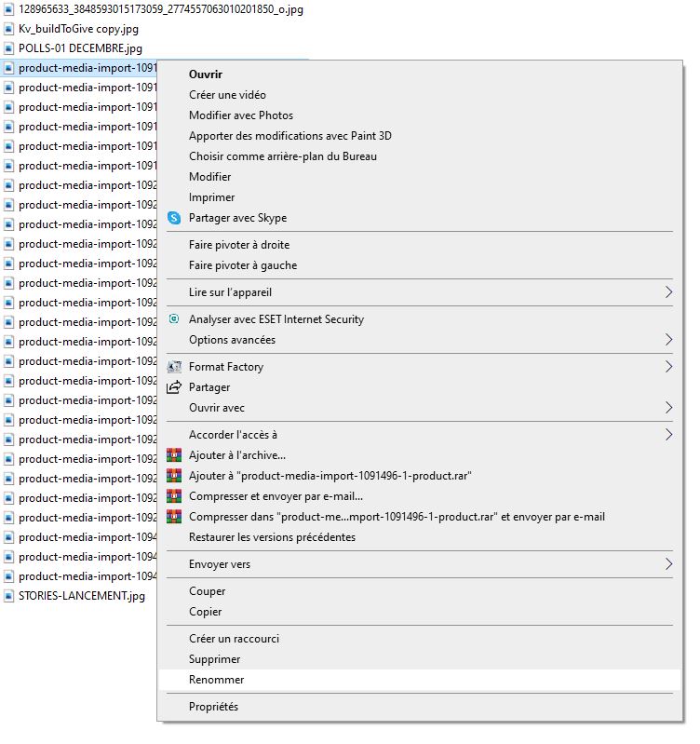
Task: Click the image file icon of STORIES-LANCEMENT.jpg
Action: [x=8, y=596]
